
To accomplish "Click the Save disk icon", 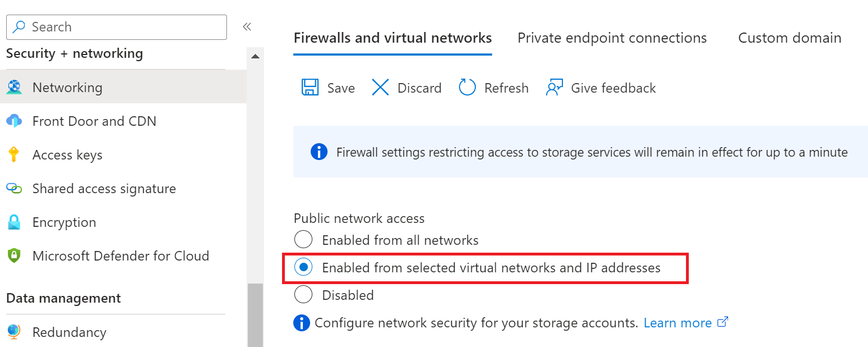I will pyautogui.click(x=310, y=88).
